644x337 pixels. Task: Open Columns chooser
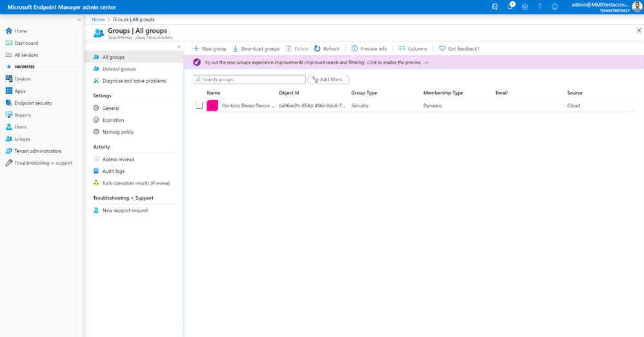tap(413, 48)
